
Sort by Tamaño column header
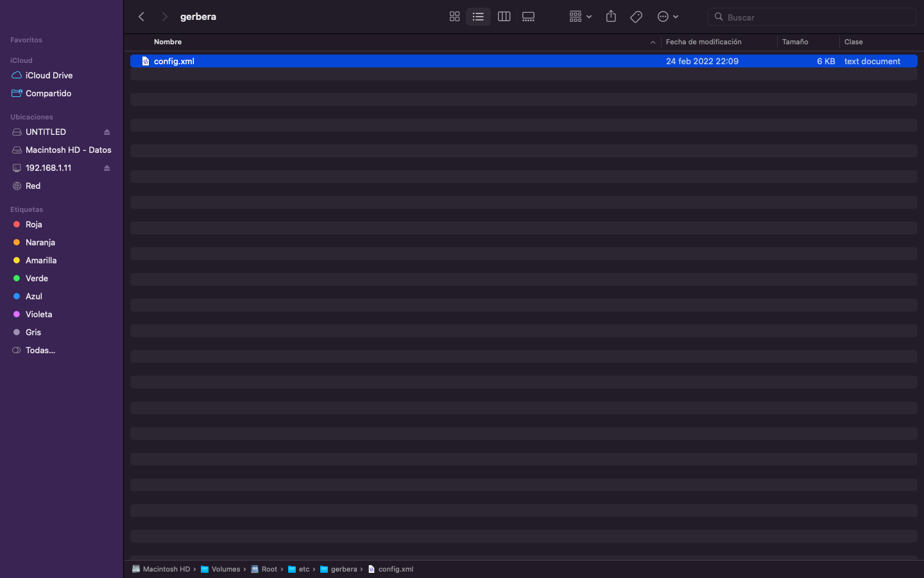click(795, 42)
